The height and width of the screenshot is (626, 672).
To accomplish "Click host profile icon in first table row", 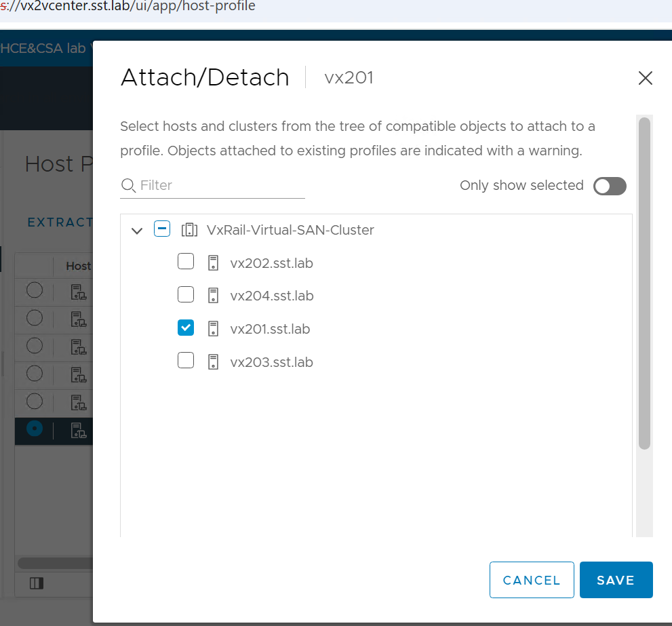I will click(x=79, y=292).
